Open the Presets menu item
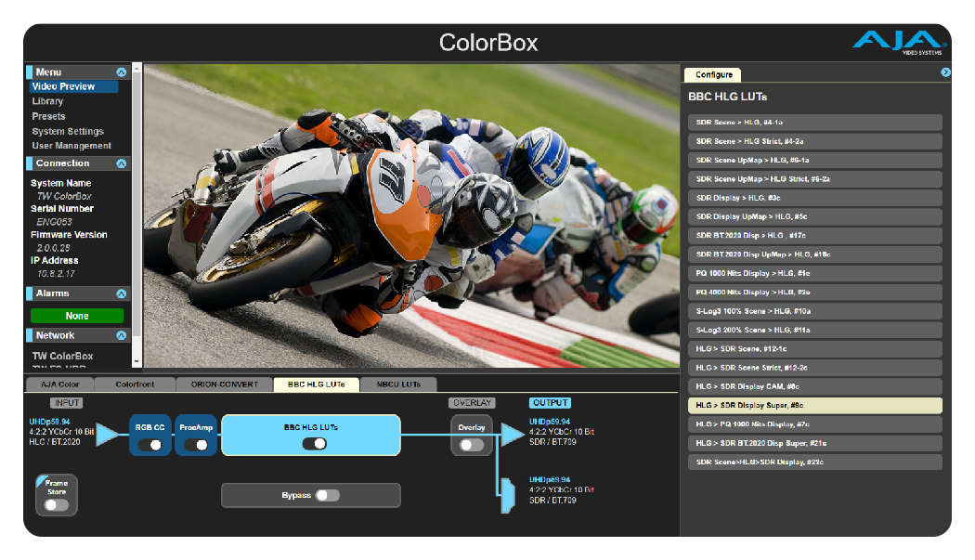Image resolution: width=975 pixels, height=560 pixels. [48, 116]
